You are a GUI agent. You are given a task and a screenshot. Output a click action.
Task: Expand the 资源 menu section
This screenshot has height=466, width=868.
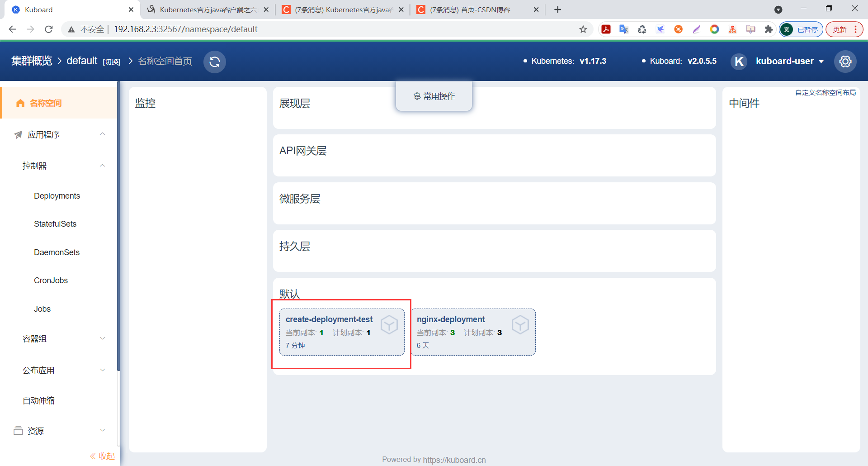[103, 430]
